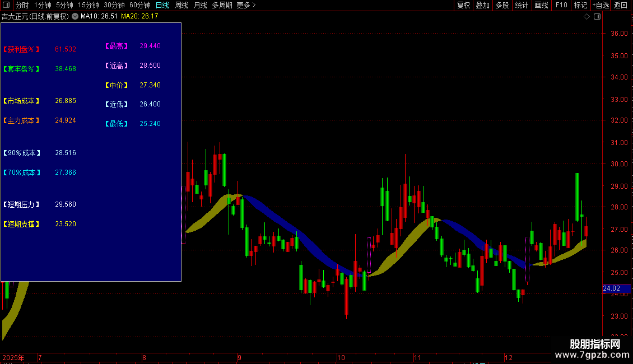Click the current price tag 24.02
Image resolution: width=633 pixels, height=364 pixels.
tap(616, 288)
